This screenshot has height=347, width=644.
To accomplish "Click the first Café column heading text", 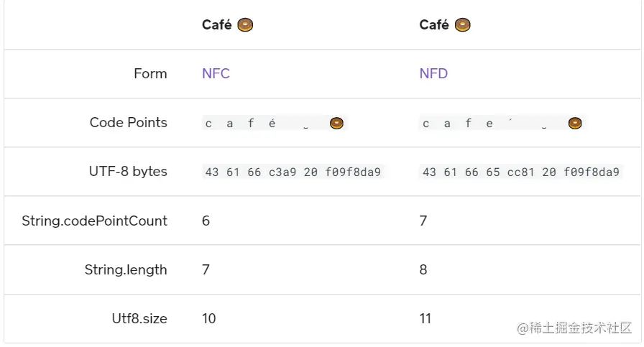I will (217, 25).
